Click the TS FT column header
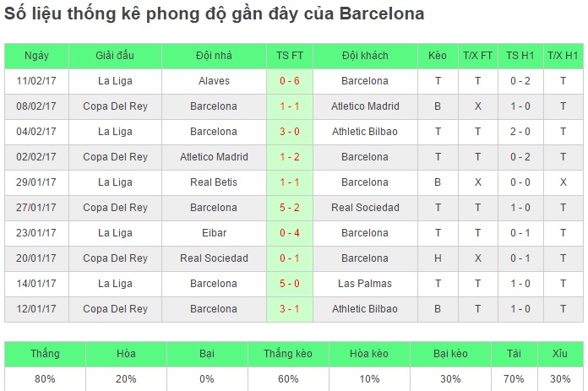This screenshot has height=391, width=588. (x=290, y=56)
